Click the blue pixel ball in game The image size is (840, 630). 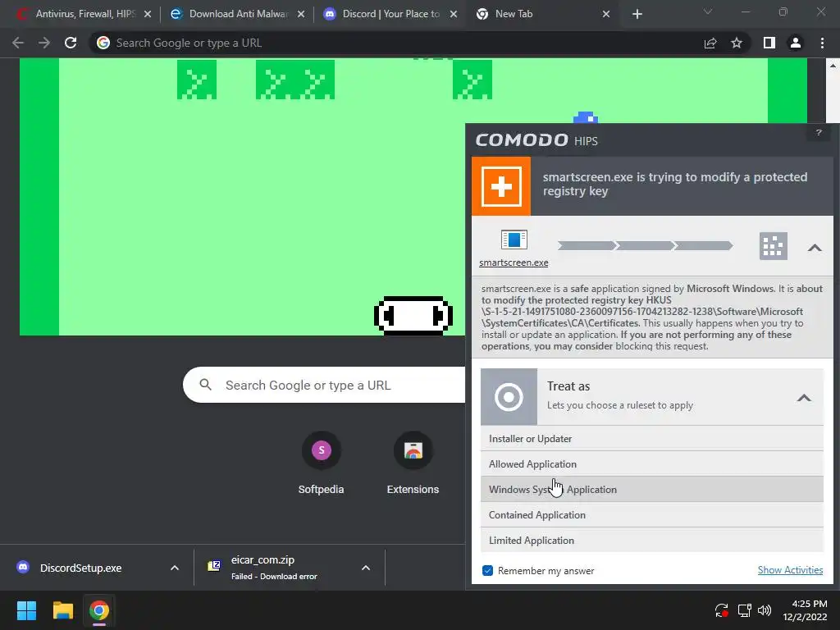coord(586,117)
